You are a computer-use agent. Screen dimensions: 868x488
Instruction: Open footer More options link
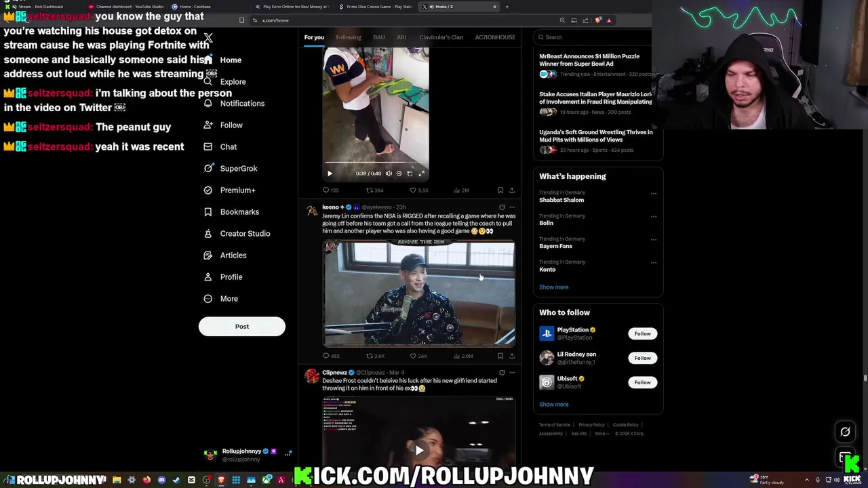pos(601,434)
